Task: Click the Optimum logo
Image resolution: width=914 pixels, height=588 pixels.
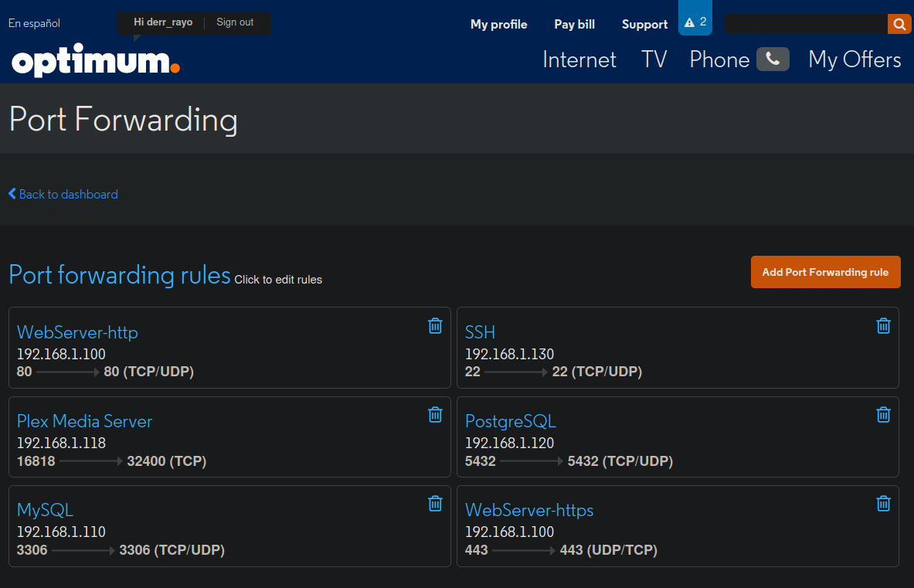Action: pyautogui.click(x=96, y=60)
